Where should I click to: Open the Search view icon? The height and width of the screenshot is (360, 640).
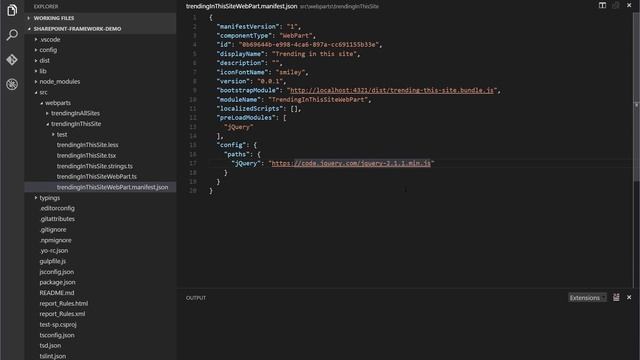pyautogui.click(x=12, y=34)
